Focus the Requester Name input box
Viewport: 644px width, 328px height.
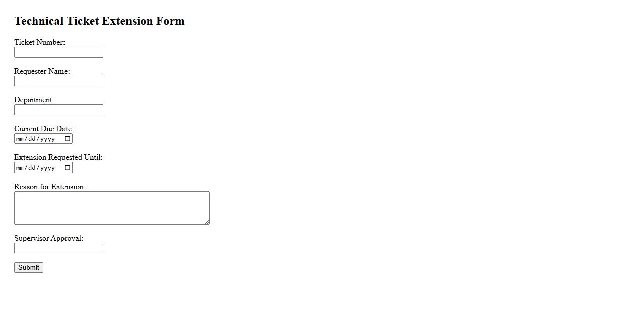click(x=58, y=81)
